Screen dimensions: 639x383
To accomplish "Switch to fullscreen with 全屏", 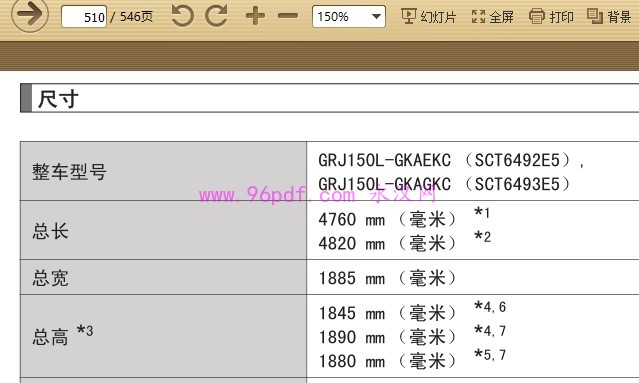I will [x=493, y=17].
